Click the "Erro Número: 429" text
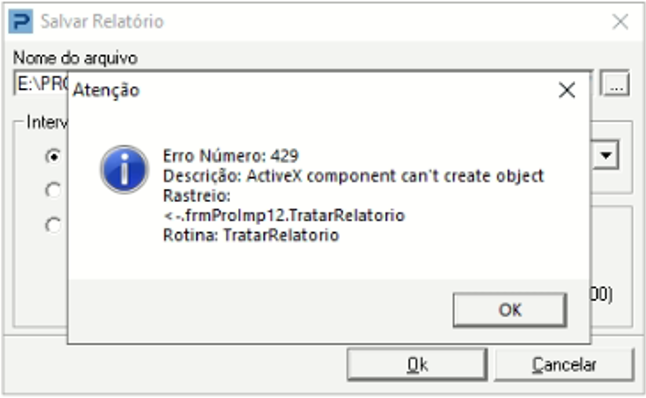 [231, 156]
